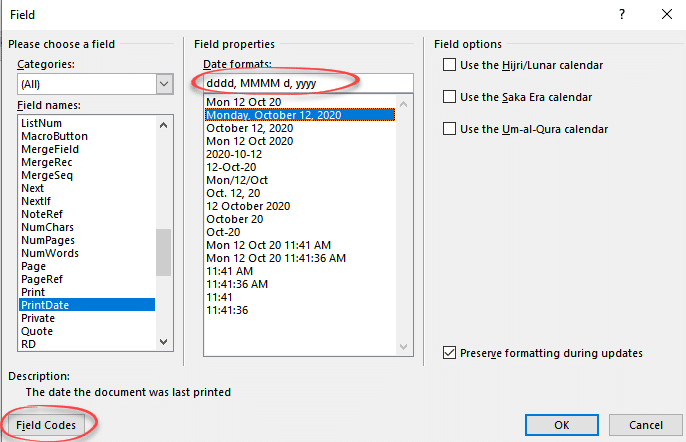Close the Field dialog
Viewport: 686px width, 442px height.
pyautogui.click(x=666, y=15)
